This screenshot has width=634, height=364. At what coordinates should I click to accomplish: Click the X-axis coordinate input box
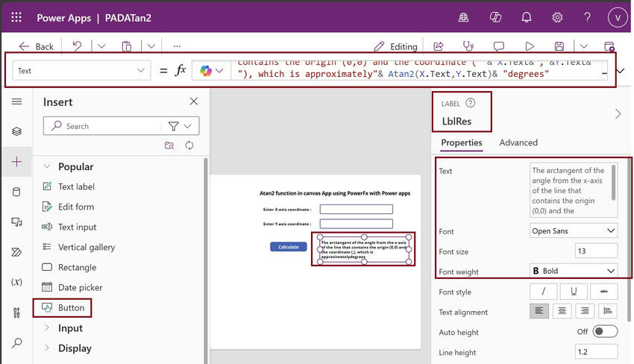tap(357, 209)
